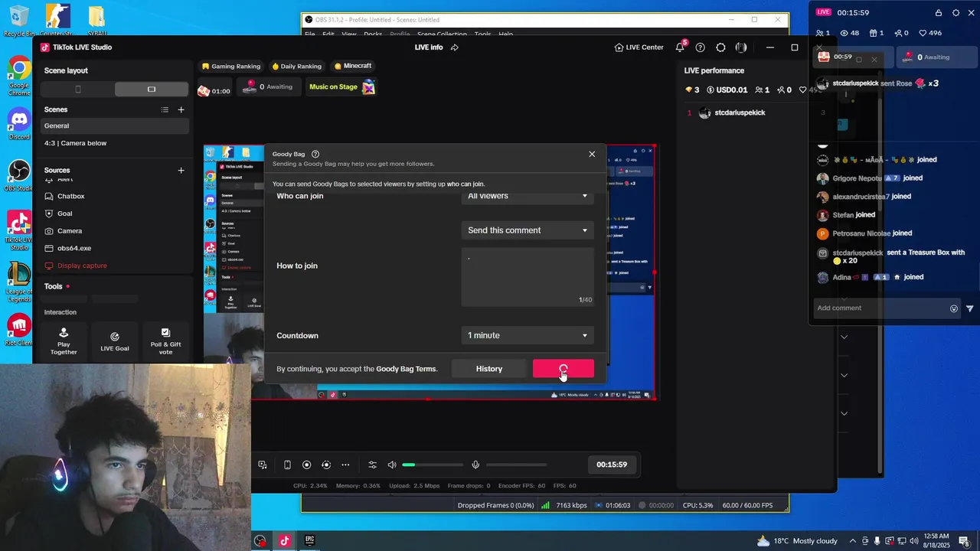Image resolution: width=980 pixels, height=551 pixels.
Task: Click the LIVE info share arrow icon
Action: (454, 47)
